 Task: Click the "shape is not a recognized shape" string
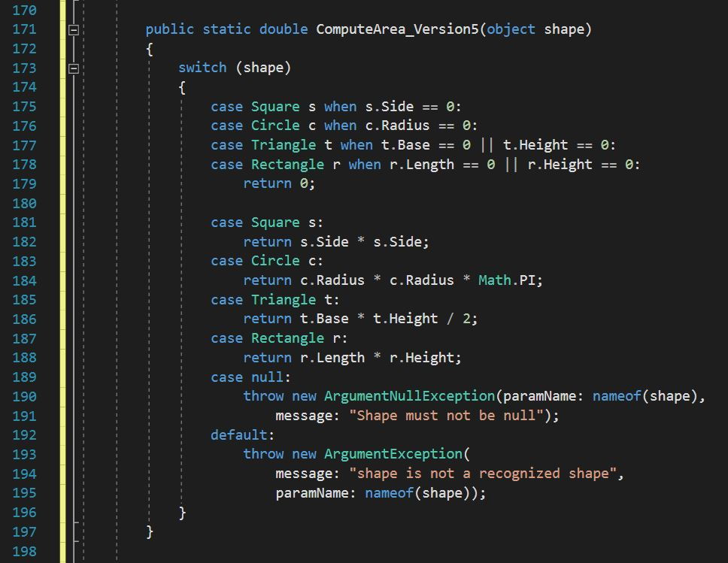click(485, 474)
